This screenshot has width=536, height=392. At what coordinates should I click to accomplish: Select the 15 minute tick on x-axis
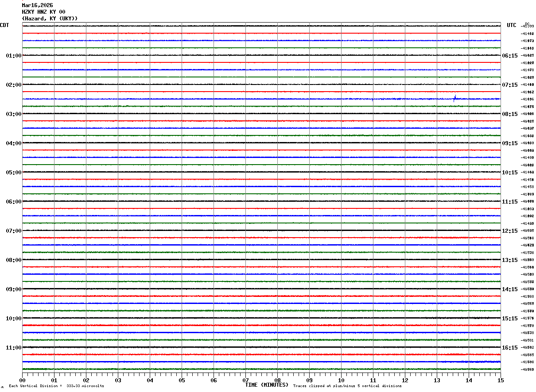pyautogui.click(x=501, y=380)
